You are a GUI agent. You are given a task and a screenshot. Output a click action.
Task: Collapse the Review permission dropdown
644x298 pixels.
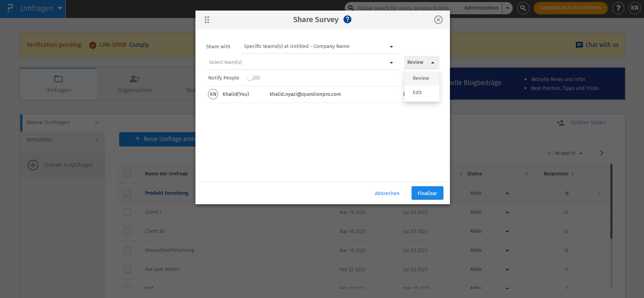tap(422, 63)
